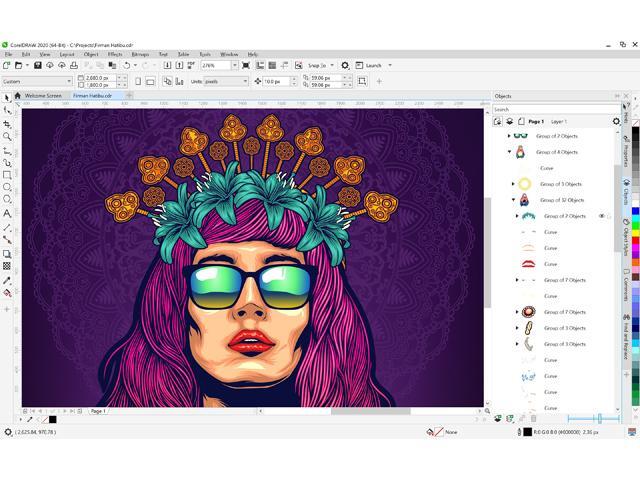Toggle visibility eye on highlighted Group of 2 Objects
Viewport: 640px width, 480px height.
[602, 216]
